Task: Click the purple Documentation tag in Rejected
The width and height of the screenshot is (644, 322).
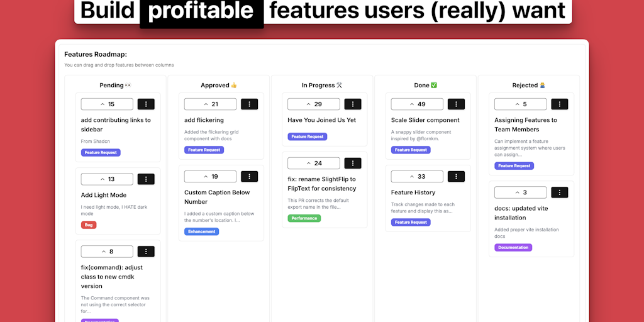Action: tap(513, 248)
